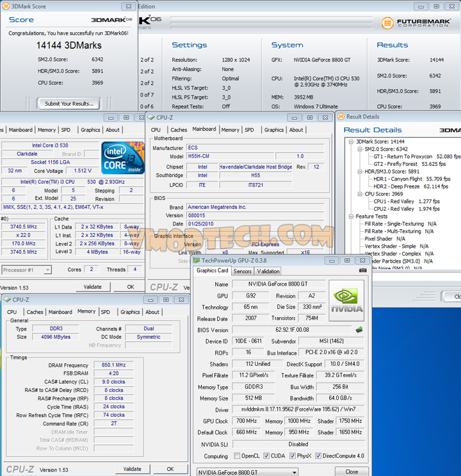Toggle the PhysX checkbox
This screenshot has height=476, width=461.
(293, 455)
